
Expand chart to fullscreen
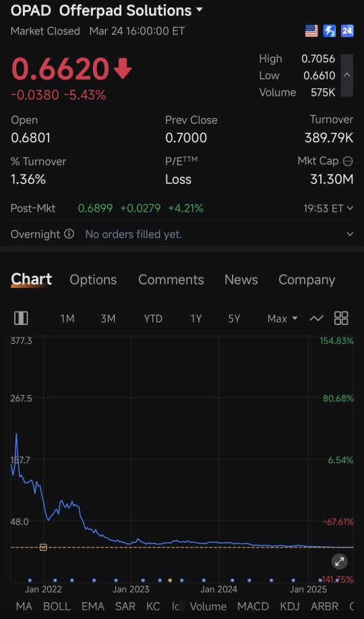tap(340, 562)
